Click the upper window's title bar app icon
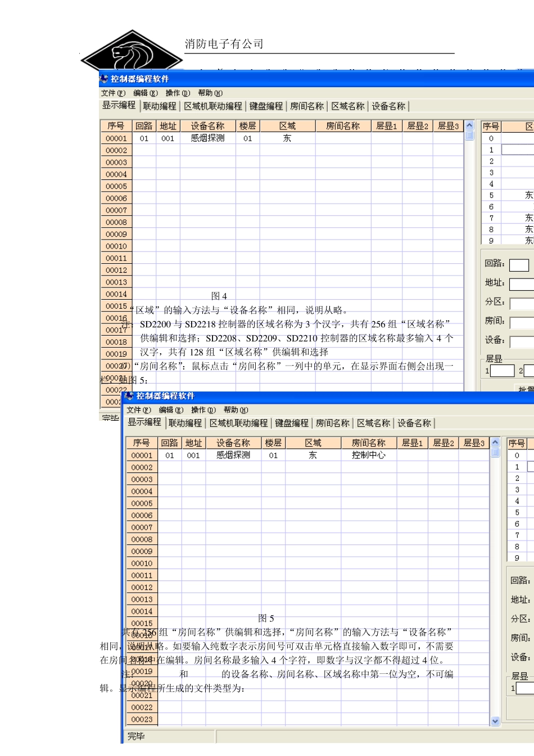534x756 pixels. coord(104,79)
